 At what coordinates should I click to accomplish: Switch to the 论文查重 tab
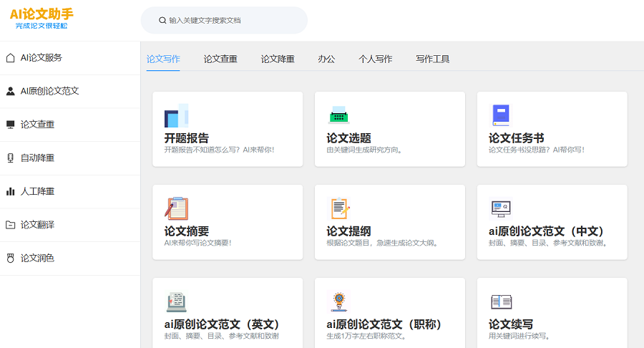(220, 59)
